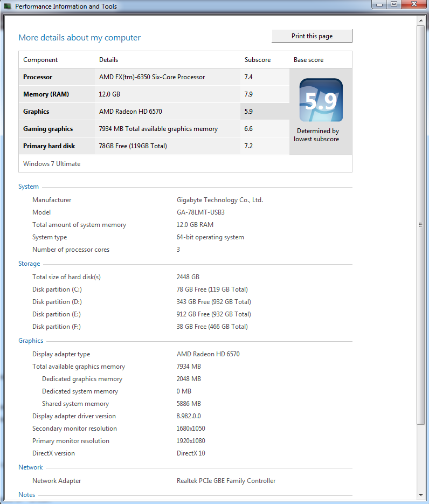Maximize the Performance Information and Tools window
The height and width of the screenshot is (504, 429).
click(x=394, y=5)
